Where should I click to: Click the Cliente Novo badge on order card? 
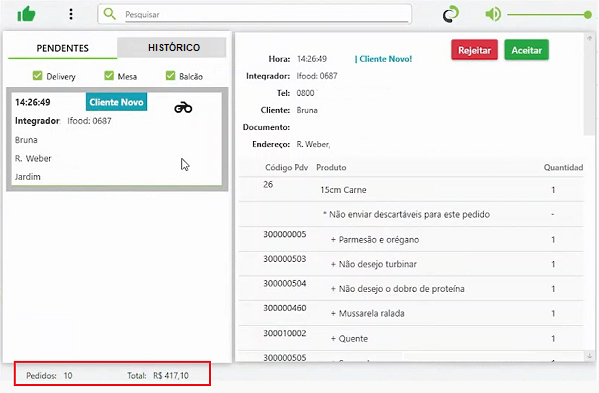coord(117,102)
